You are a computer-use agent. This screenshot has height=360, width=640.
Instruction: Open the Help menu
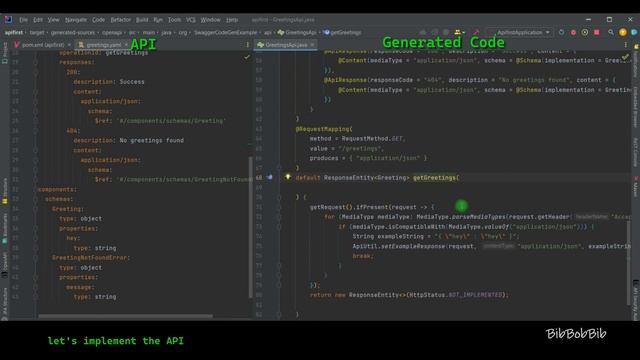pyautogui.click(x=232, y=20)
